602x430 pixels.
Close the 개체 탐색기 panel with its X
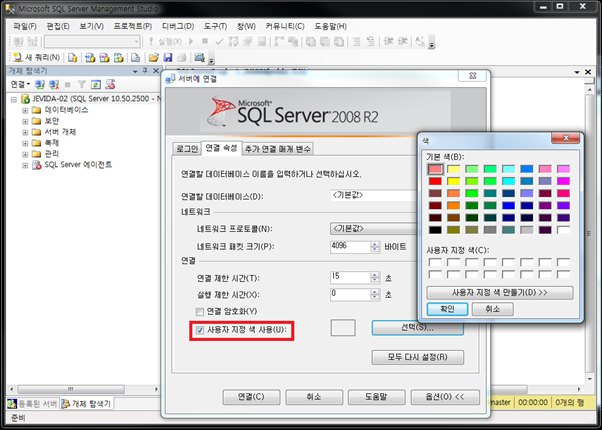(x=155, y=71)
